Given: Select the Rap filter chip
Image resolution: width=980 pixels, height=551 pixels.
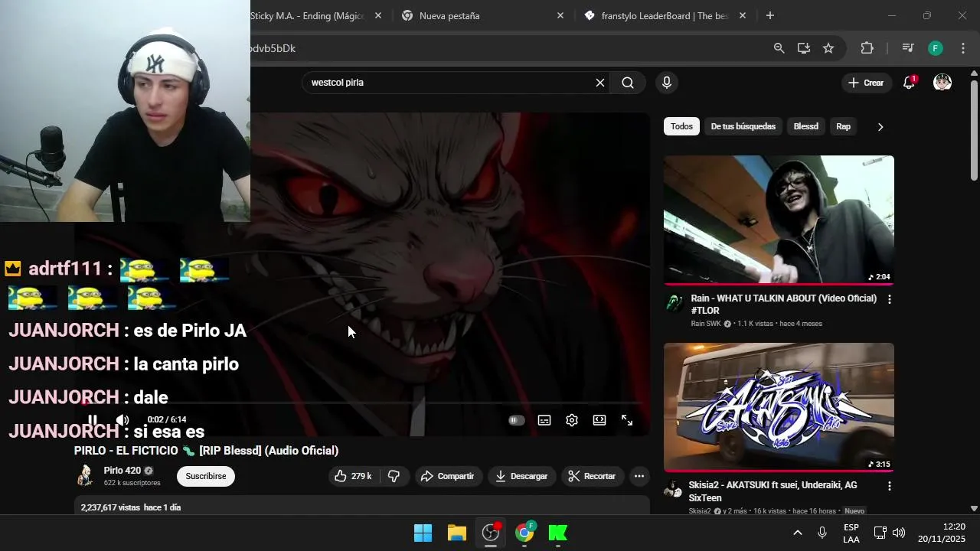Looking at the screenshot, I should point(843,126).
